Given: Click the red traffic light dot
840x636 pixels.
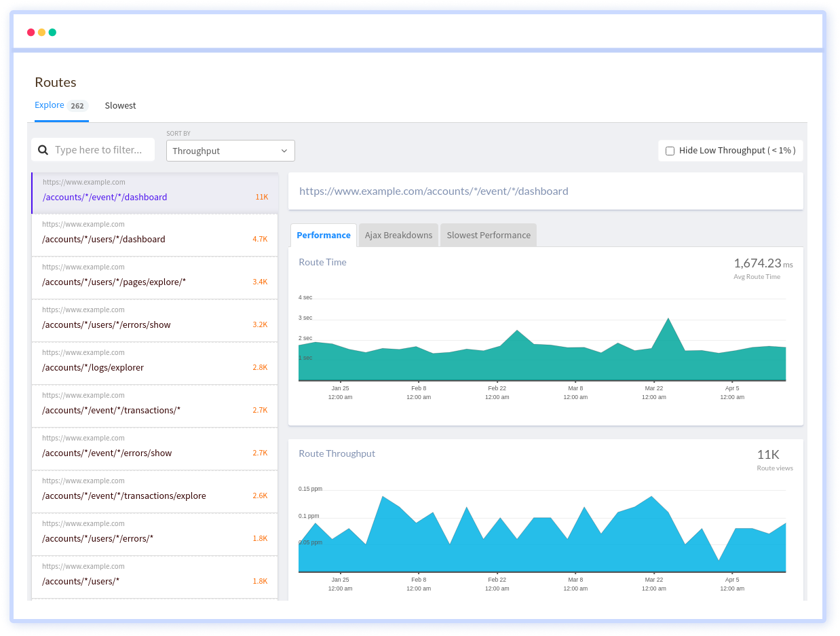Looking at the screenshot, I should coord(31,32).
